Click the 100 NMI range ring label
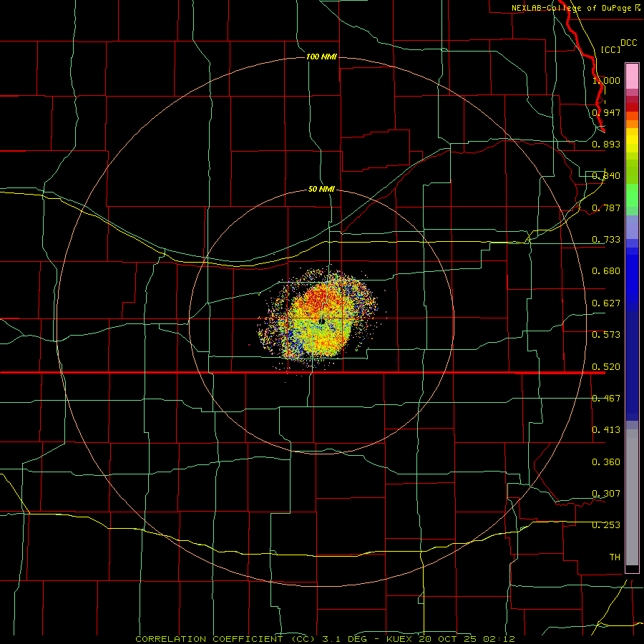This screenshot has height=644, width=644. point(321,57)
